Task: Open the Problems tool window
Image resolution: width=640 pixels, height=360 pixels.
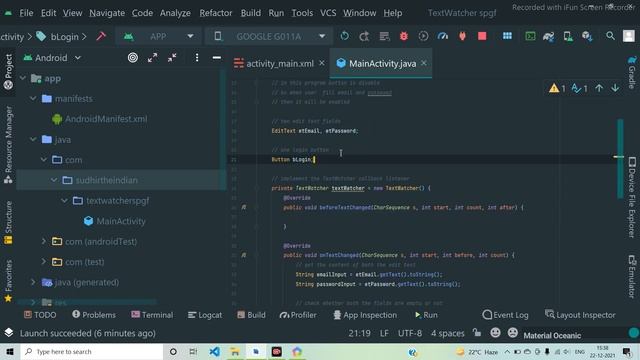Action: tap(94, 315)
